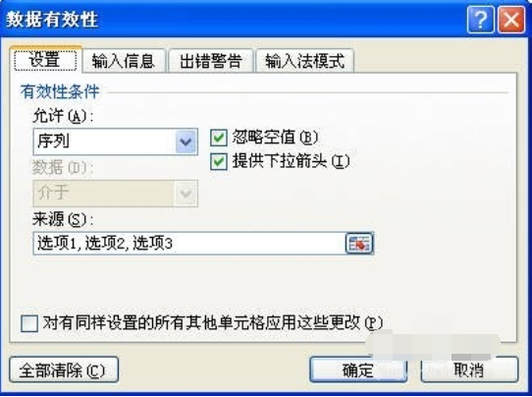Click the range selector icon in 来源 field

359,243
